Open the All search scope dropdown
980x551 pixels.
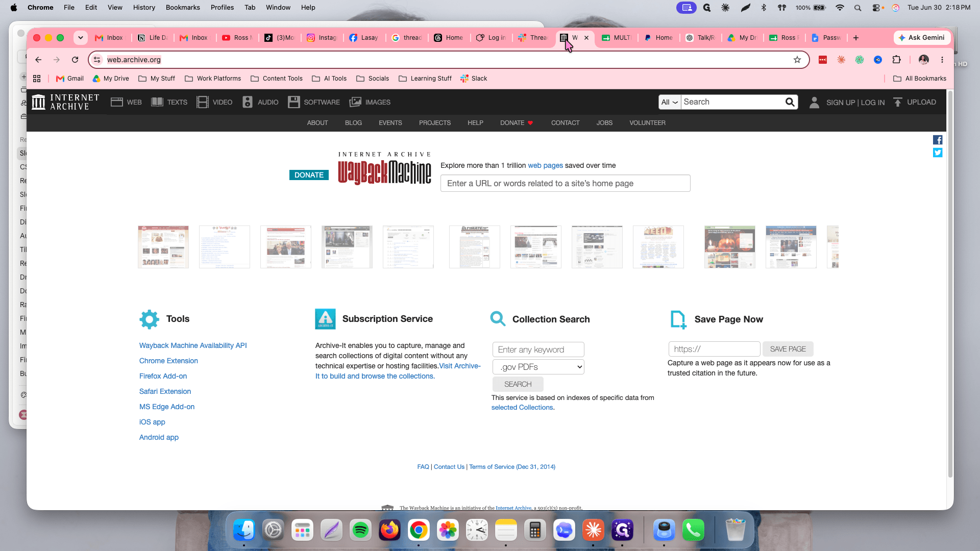tap(670, 102)
